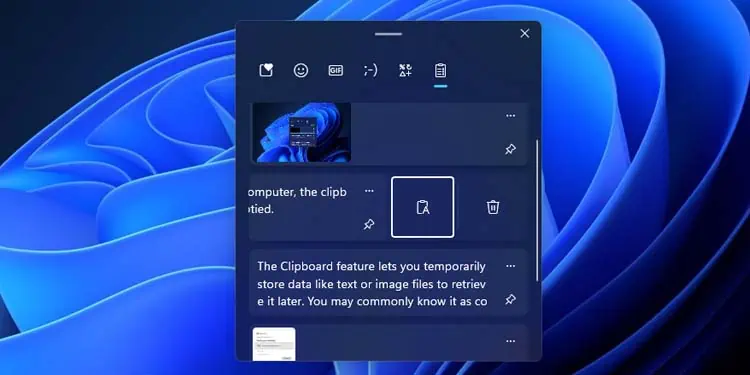Paste as plain text using the clipboard A icon

(x=423, y=207)
